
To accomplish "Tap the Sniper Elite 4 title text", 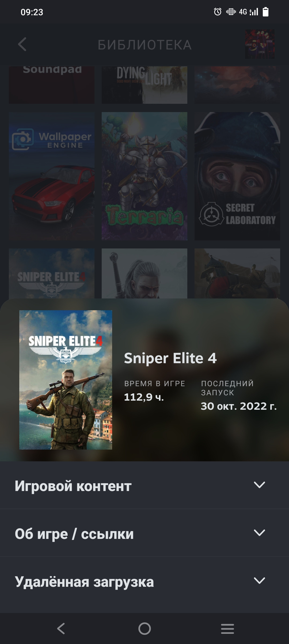I will coord(170,358).
